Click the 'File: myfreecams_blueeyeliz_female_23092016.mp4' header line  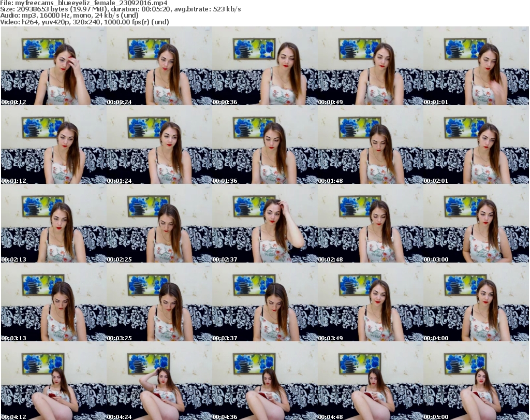(x=83, y=3)
